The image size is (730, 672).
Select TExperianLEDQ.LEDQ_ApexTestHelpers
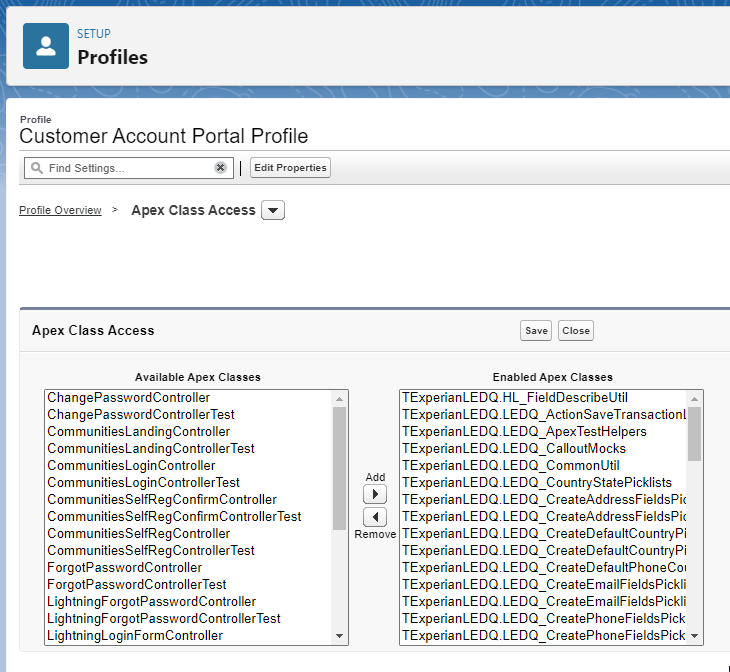(543, 432)
